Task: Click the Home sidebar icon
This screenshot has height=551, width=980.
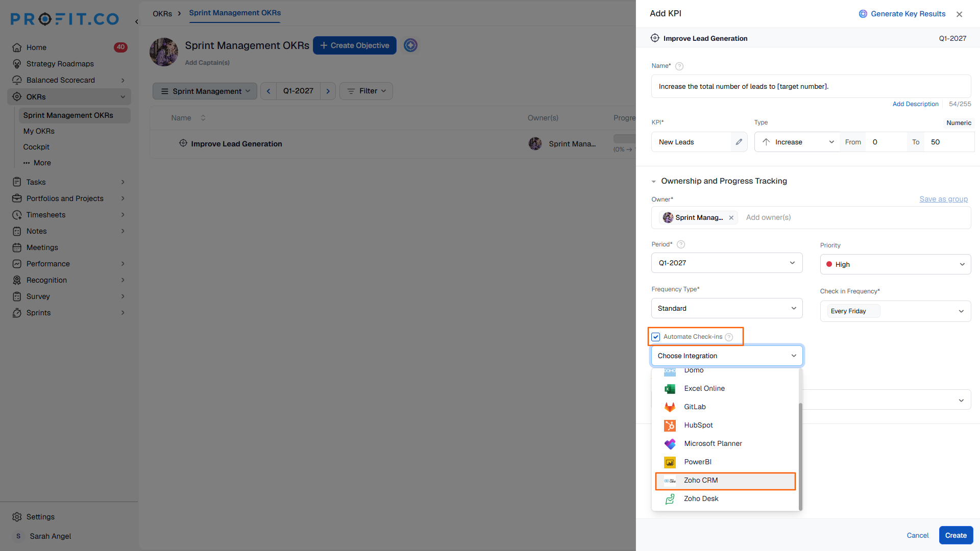Action: click(17, 47)
